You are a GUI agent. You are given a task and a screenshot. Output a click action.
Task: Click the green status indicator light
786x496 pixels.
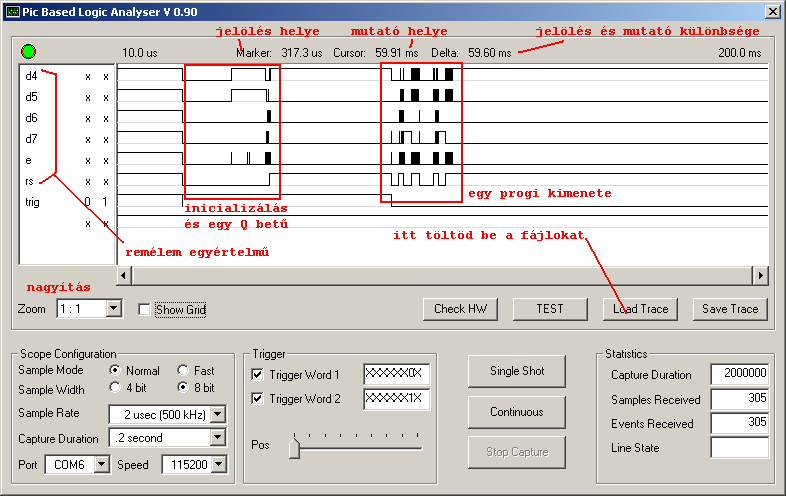(29, 51)
